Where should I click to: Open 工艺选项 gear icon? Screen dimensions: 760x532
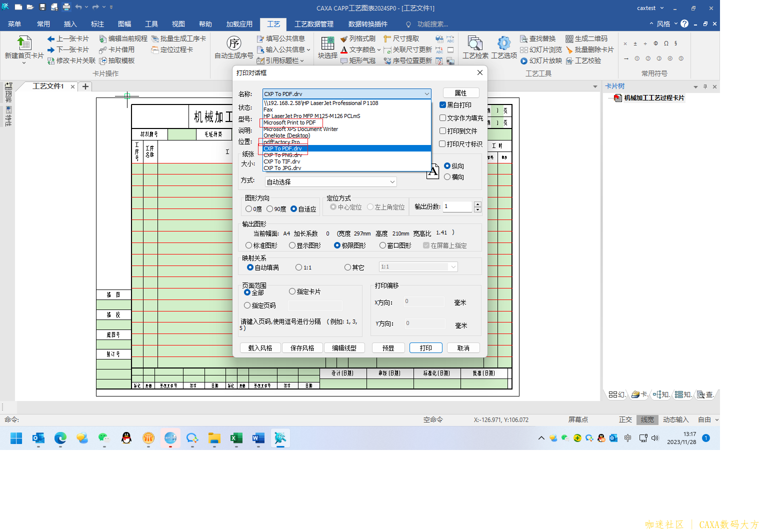click(x=504, y=43)
